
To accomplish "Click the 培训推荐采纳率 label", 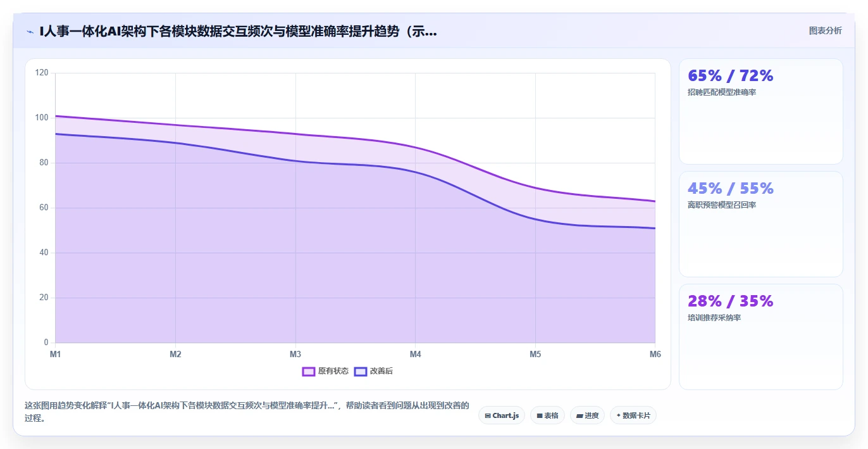I will click(x=714, y=318).
